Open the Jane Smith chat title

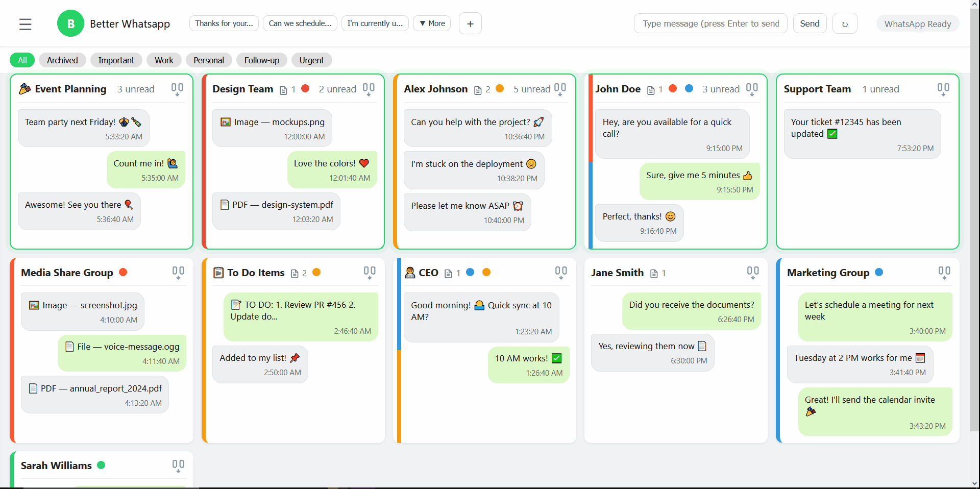click(x=617, y=273)
